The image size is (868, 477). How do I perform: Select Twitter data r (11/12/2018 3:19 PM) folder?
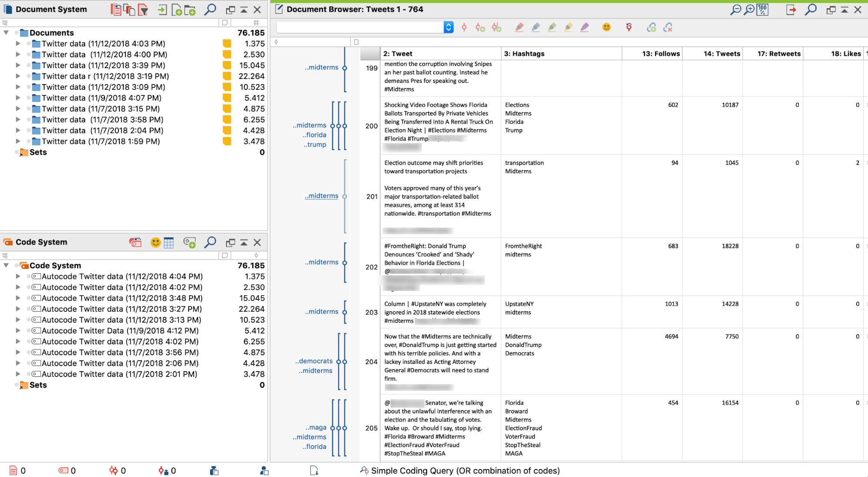(105, 76)
